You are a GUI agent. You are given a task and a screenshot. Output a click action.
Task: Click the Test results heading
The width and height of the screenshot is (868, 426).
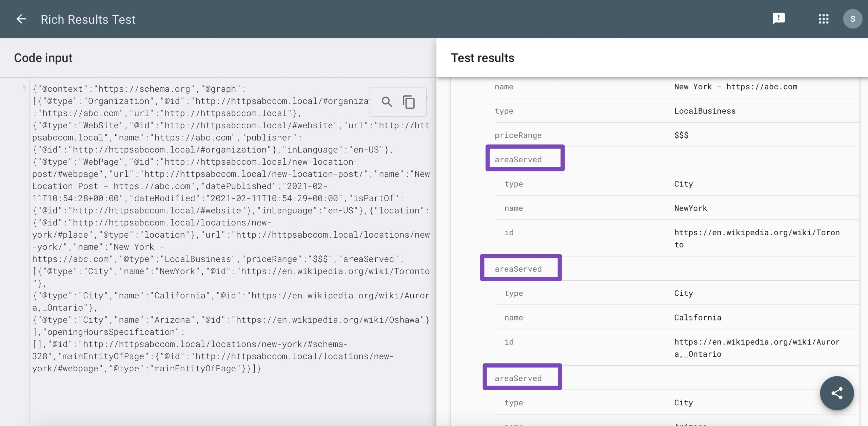click(482, 58)
